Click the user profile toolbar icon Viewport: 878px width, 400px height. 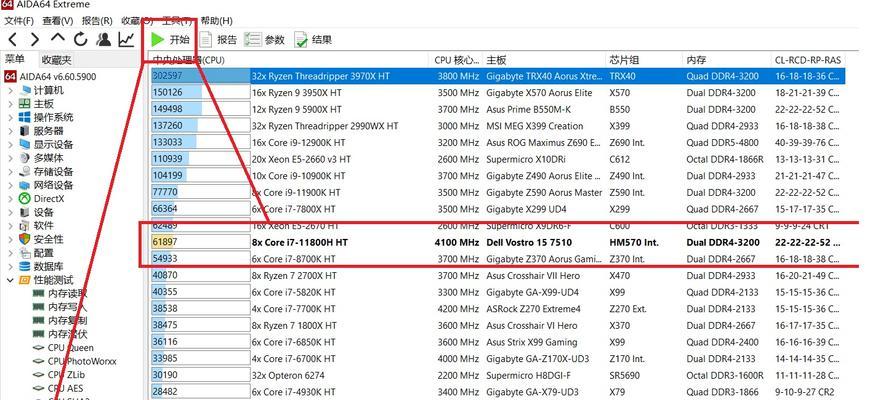104,39
